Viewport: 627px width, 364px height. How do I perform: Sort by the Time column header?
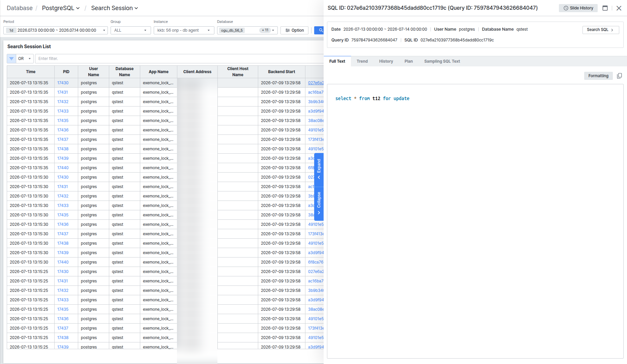31,72
